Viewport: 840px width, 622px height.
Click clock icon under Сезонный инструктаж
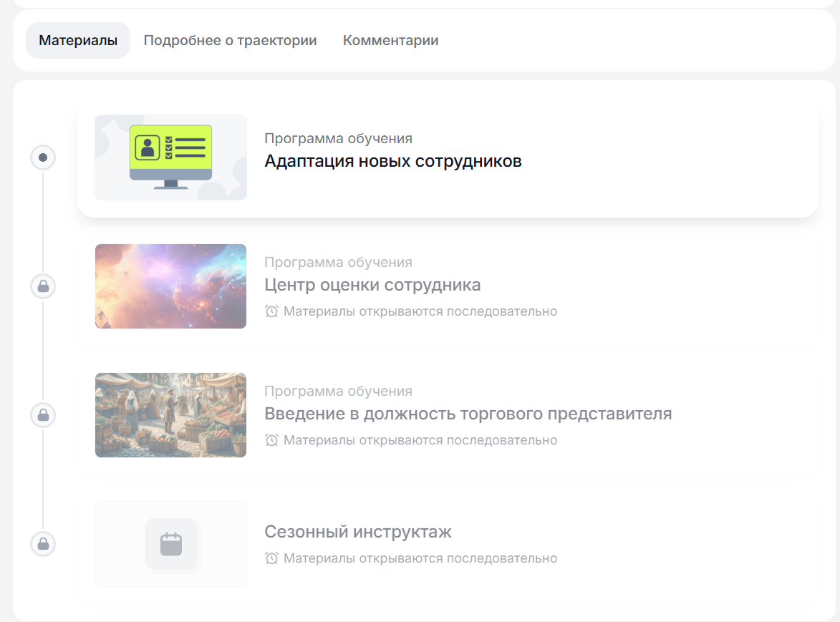pyautogui.click(x=271, y=558)
